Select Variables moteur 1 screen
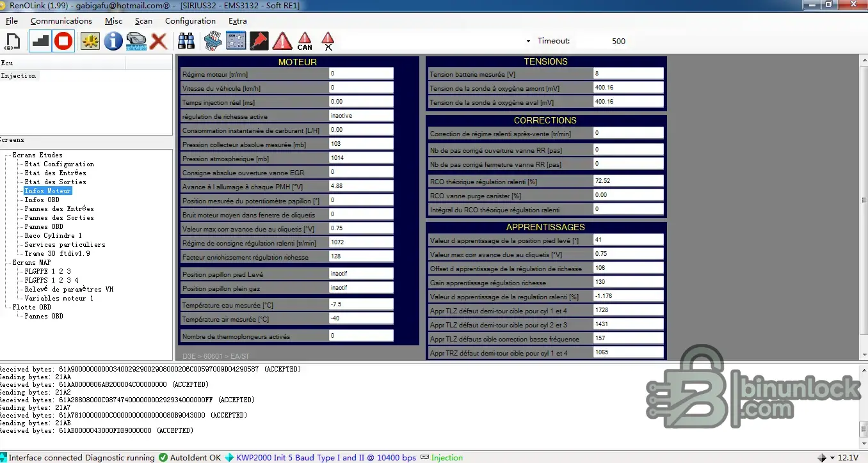The width and height of the screenshot is (868, 463). coord(59,298)
